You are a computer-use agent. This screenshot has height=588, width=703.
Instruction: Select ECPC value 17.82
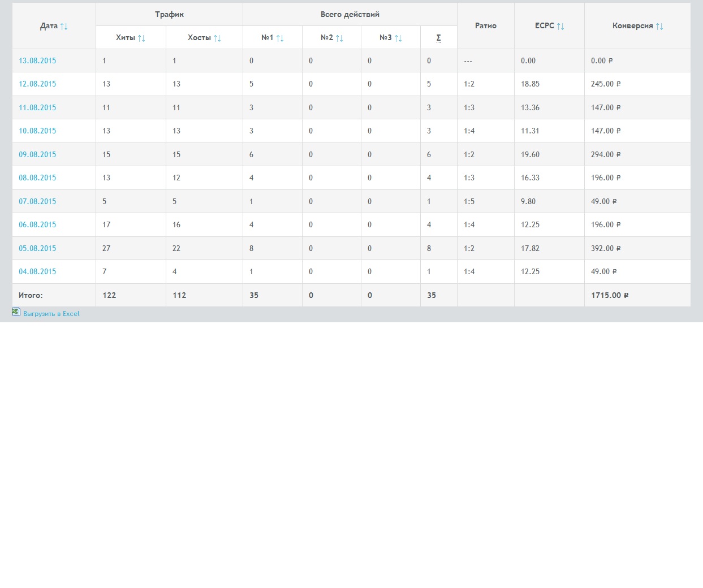coord(531,248)
